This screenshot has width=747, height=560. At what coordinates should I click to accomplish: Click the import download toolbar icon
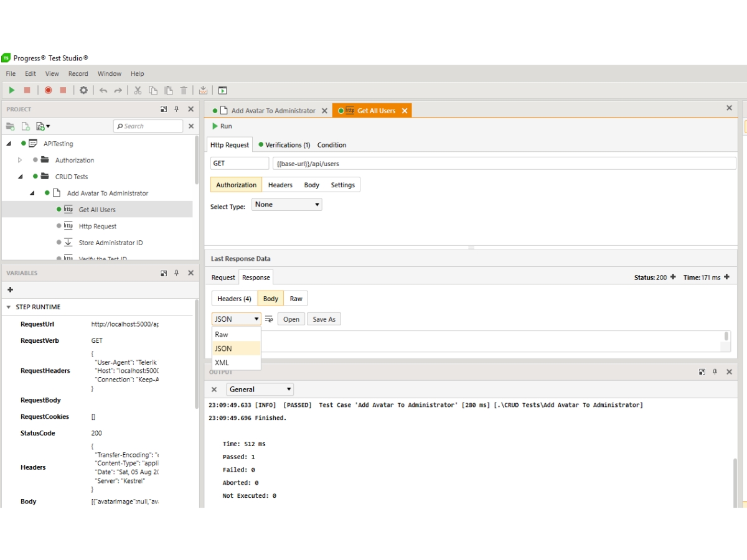point(203,90)
